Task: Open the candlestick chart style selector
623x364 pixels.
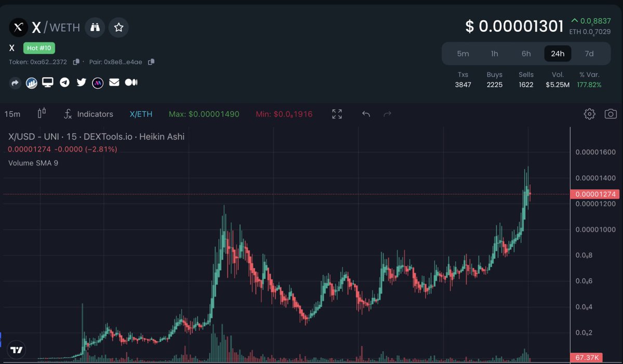Action: coord(42,114)
